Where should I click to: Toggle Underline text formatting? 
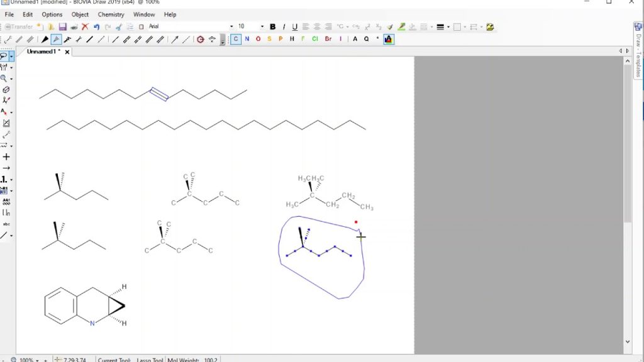pyautogui.click(x=294, y=27)
